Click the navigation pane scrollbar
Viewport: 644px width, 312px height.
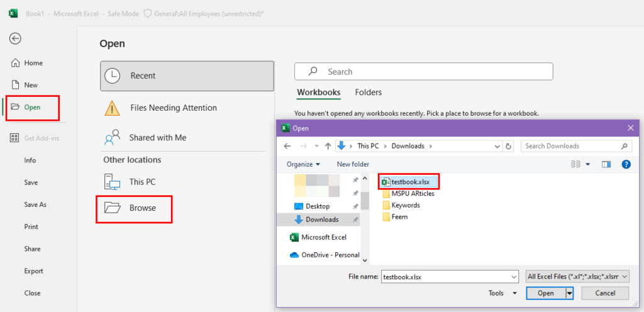click(x=365, y=201)
